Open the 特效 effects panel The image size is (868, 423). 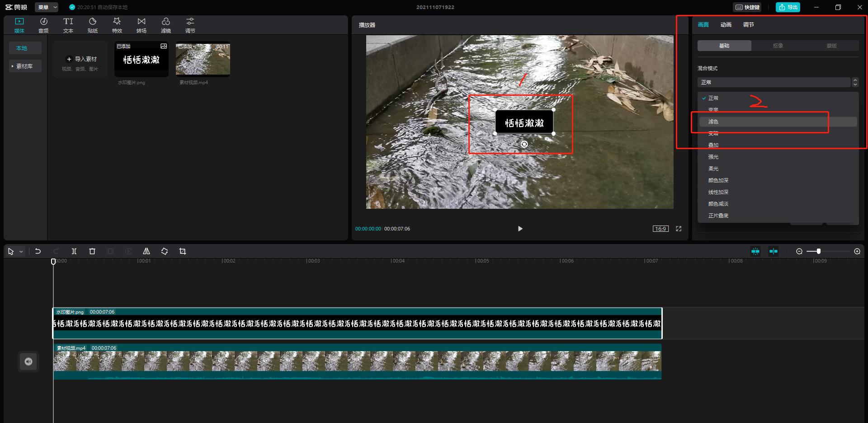tap(117, 25)
